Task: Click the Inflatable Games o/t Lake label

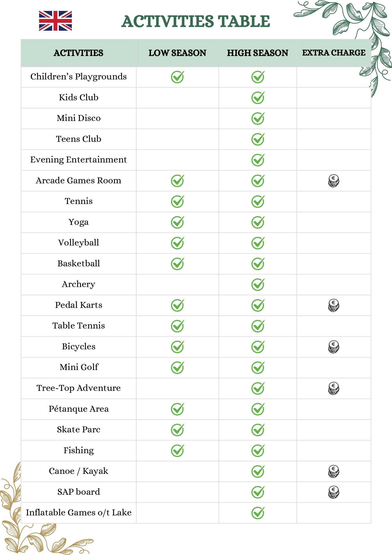Action: 79,513
